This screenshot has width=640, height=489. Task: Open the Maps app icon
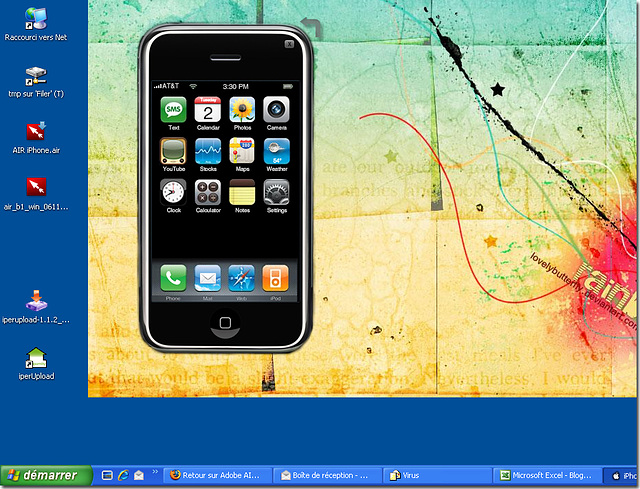click(242, 151)
